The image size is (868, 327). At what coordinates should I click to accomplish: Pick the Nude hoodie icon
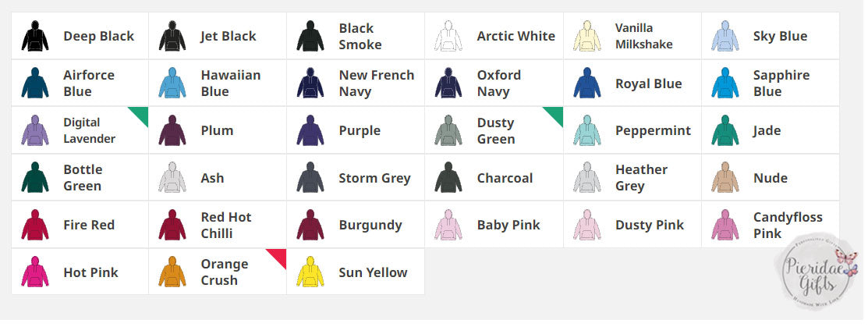tap(725, 178)
